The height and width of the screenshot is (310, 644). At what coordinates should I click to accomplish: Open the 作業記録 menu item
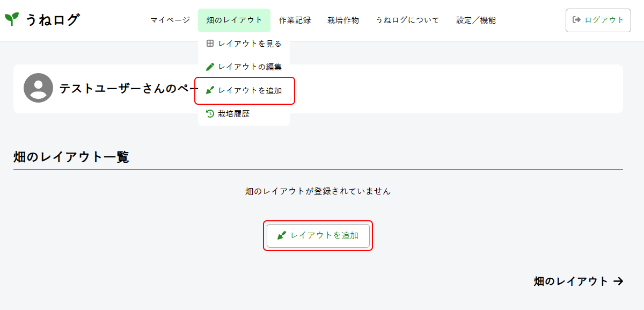coord(295,20)
